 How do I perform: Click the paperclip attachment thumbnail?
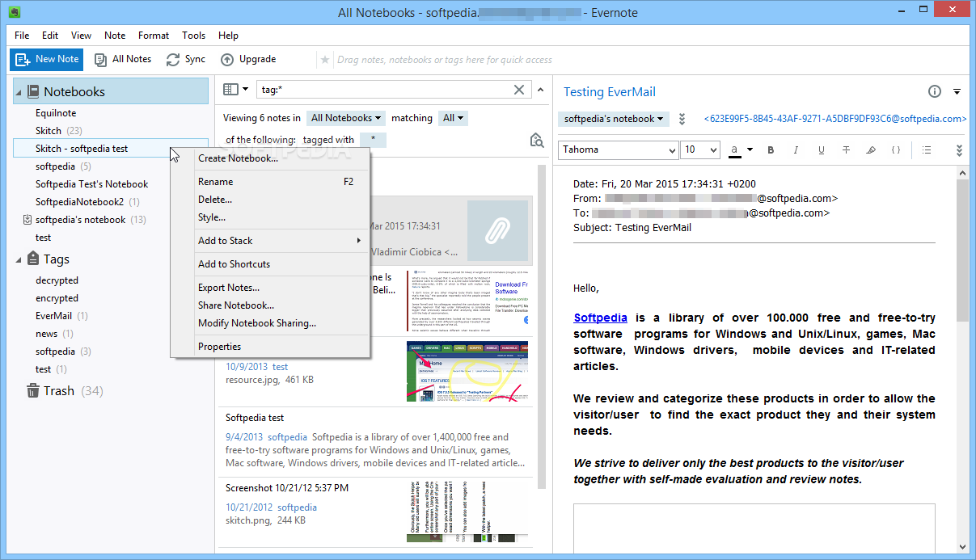[497, 230]
